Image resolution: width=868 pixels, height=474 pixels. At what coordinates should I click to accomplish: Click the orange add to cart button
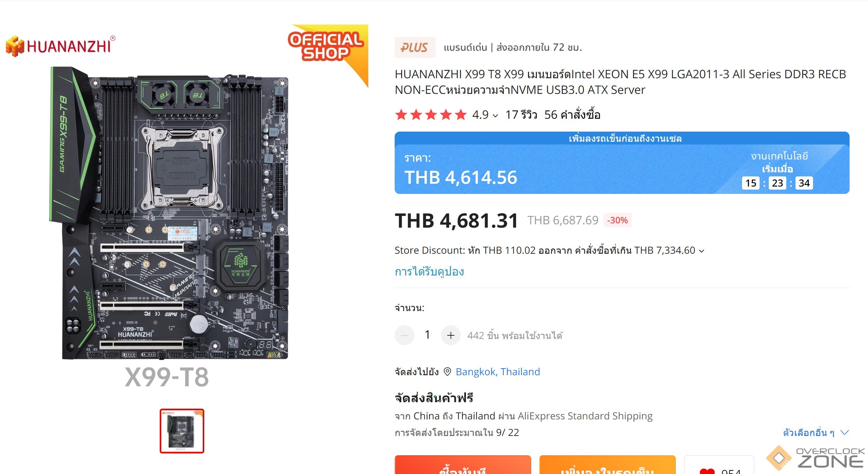(607, 465)
